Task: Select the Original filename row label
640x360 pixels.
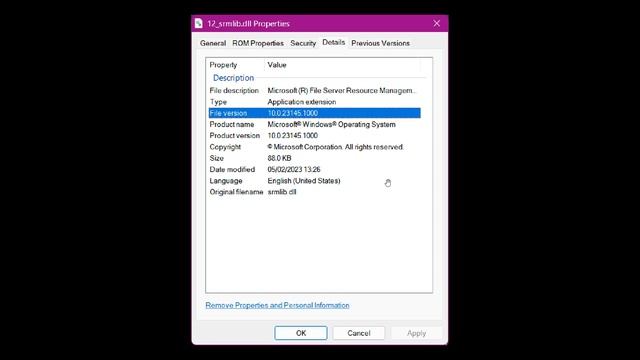Action: (x=236, y=192)
